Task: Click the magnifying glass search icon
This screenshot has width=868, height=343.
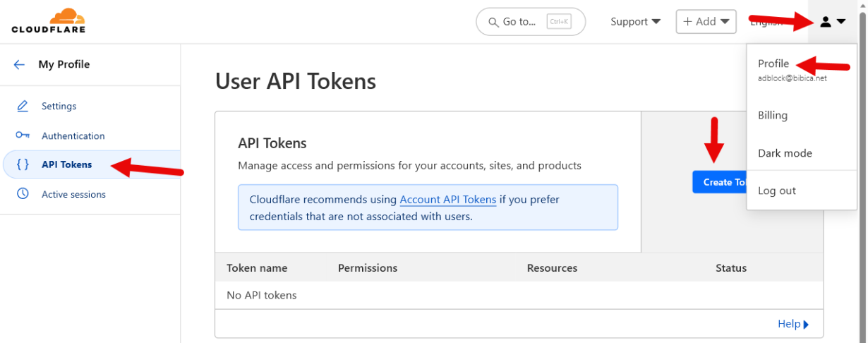Action: pyautogui.click(x=492, y=22)
